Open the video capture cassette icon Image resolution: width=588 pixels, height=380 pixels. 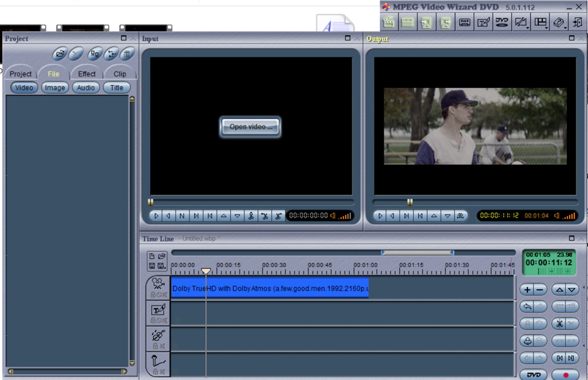pos(464,22)
